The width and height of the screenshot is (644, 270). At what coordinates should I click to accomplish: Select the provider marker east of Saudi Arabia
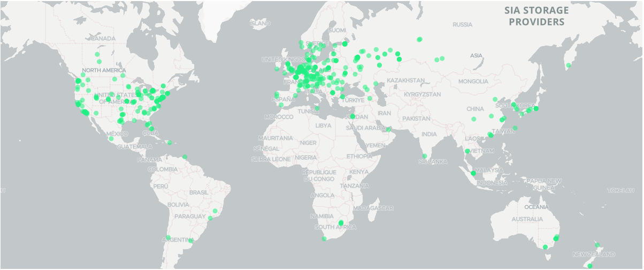[x=388, y=129]
